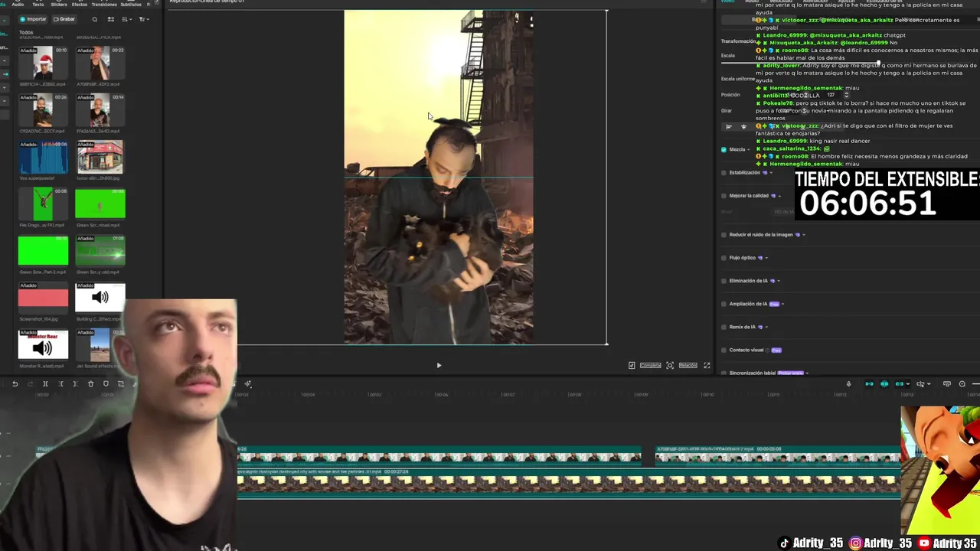The width and height of the screenshot is (980, 551).
Task: Expand the Estabilización section arrow
Action: click(x=770, y=173)
